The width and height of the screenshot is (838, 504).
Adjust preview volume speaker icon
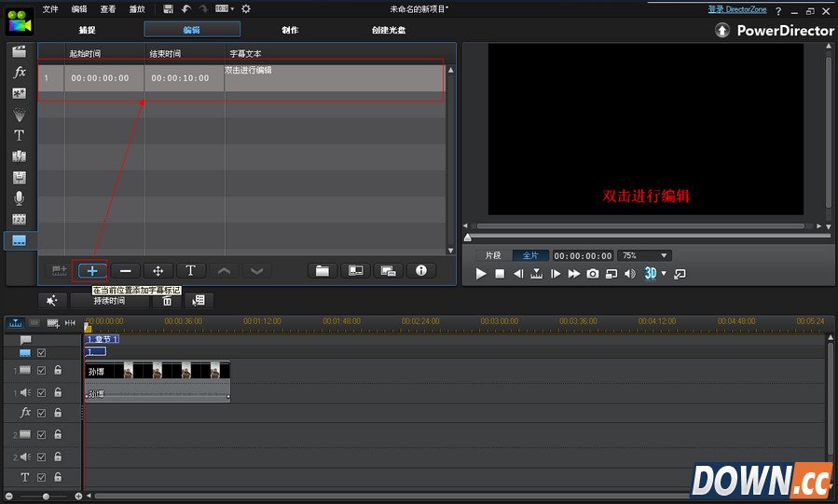[x=630, y=274]
